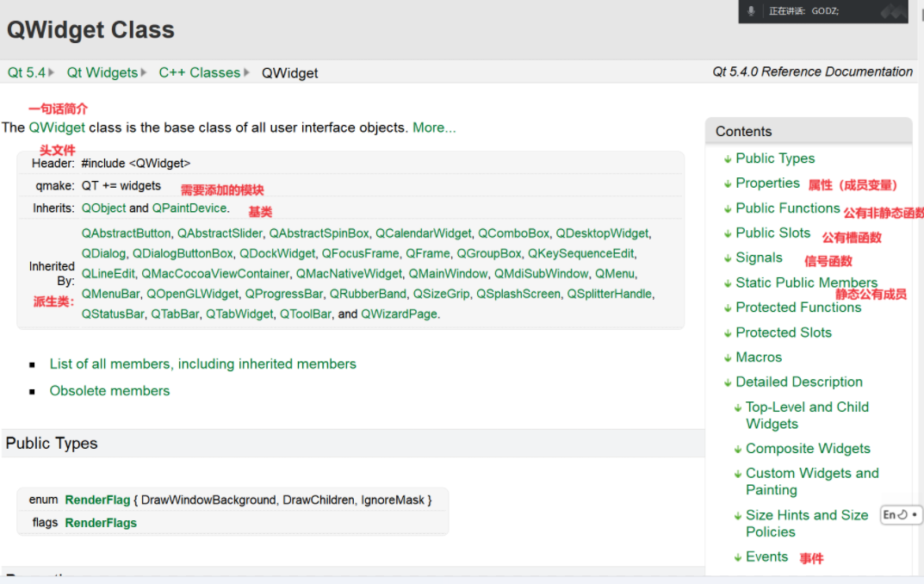Open the QTabBar class link

175,314
